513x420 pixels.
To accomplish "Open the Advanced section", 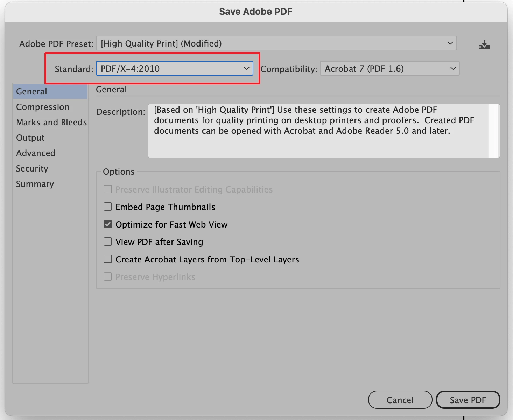I will 50,153.
